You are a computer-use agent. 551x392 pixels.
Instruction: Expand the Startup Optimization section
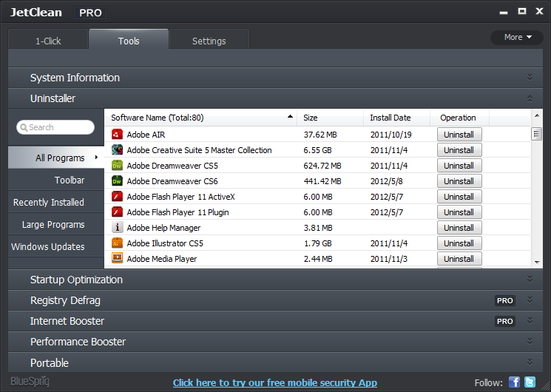click(x=530, y=280)
